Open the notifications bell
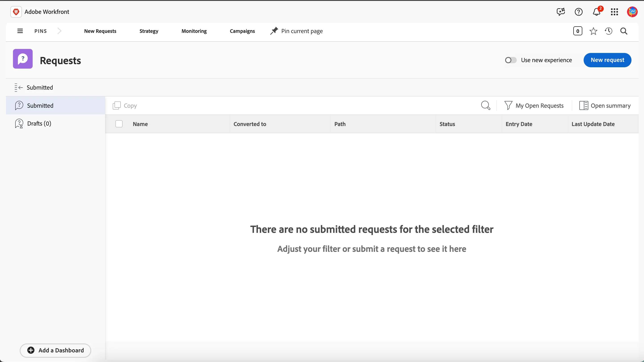The image size is (644, 362). pyautogui.click(x=597, y=12)
